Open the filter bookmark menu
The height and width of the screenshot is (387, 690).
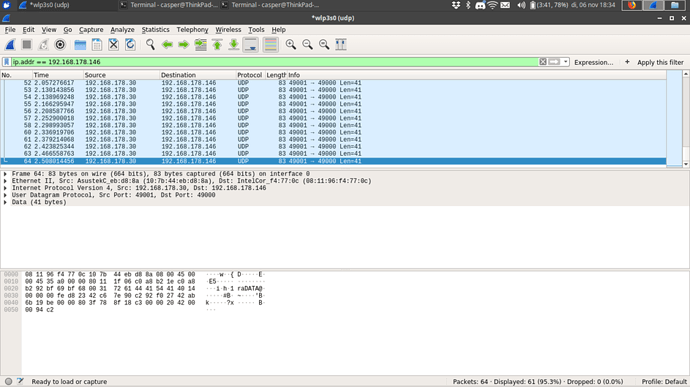(x=7, y=62)
